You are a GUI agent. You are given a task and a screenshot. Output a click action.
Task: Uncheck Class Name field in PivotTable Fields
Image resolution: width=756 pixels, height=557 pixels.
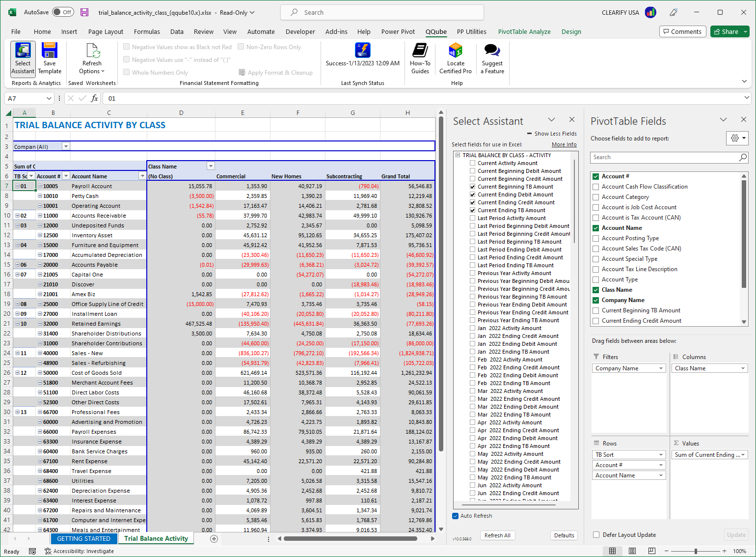(x=595, y=290)
